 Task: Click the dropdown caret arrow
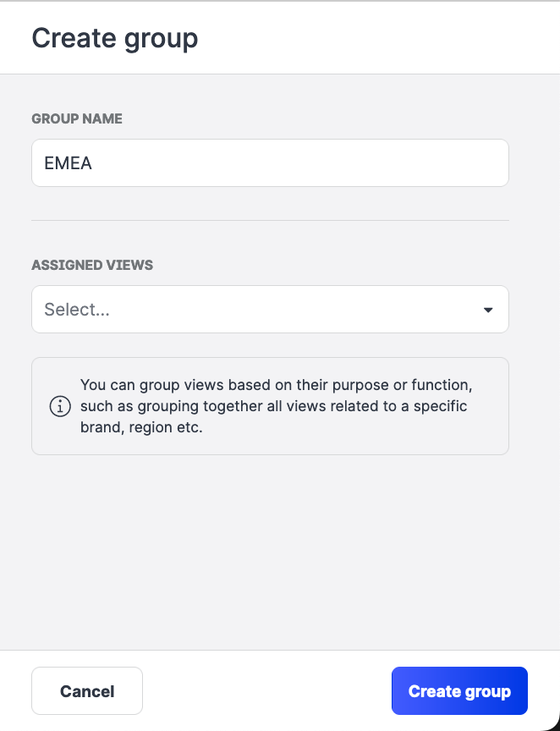pos(488,310)
